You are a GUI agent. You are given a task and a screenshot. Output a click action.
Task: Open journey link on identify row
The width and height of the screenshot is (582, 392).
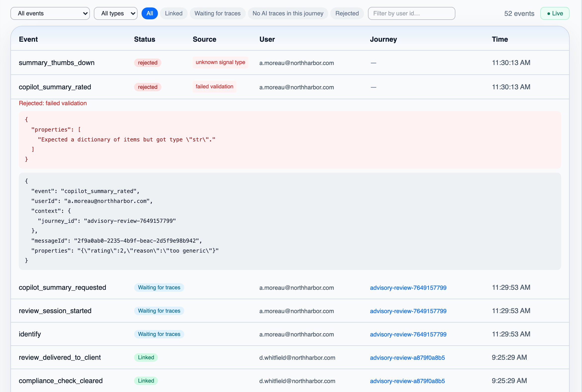[x=408, y=334]
